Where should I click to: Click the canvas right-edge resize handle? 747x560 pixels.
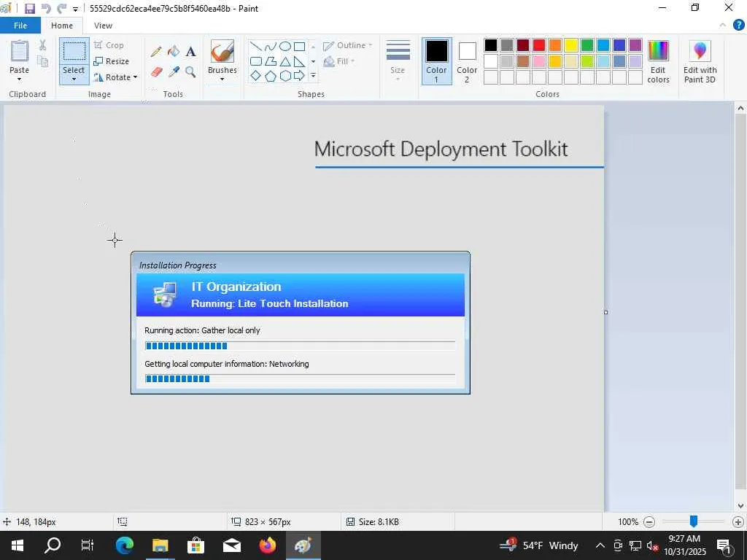(x=605, y=312)
